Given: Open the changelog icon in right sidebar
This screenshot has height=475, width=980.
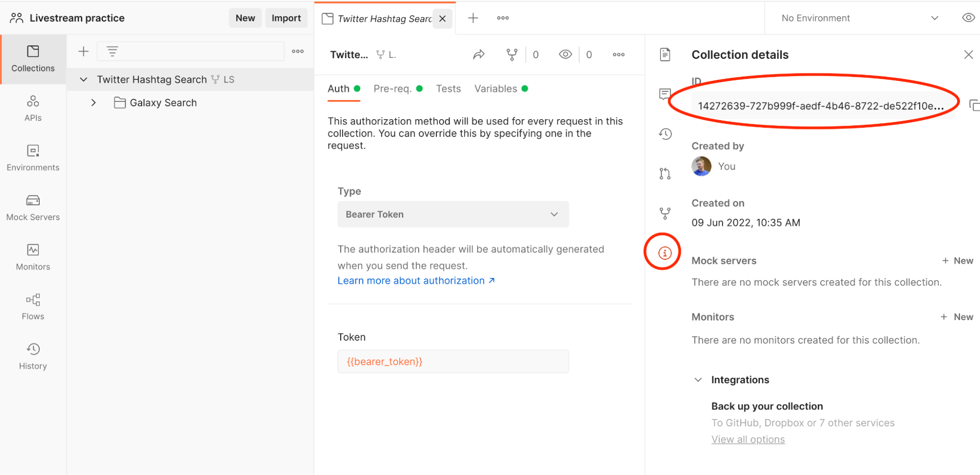Looking at the screenshot, I should 665,133.
